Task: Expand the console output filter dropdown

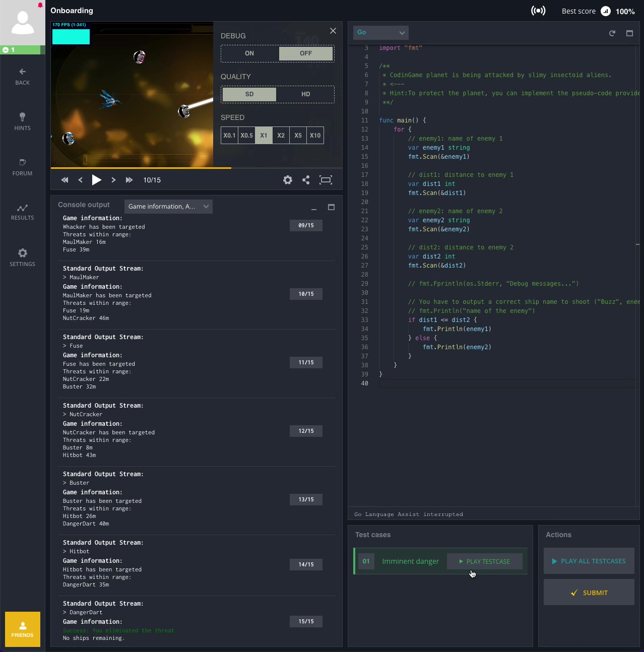Action: coord(168,207)
